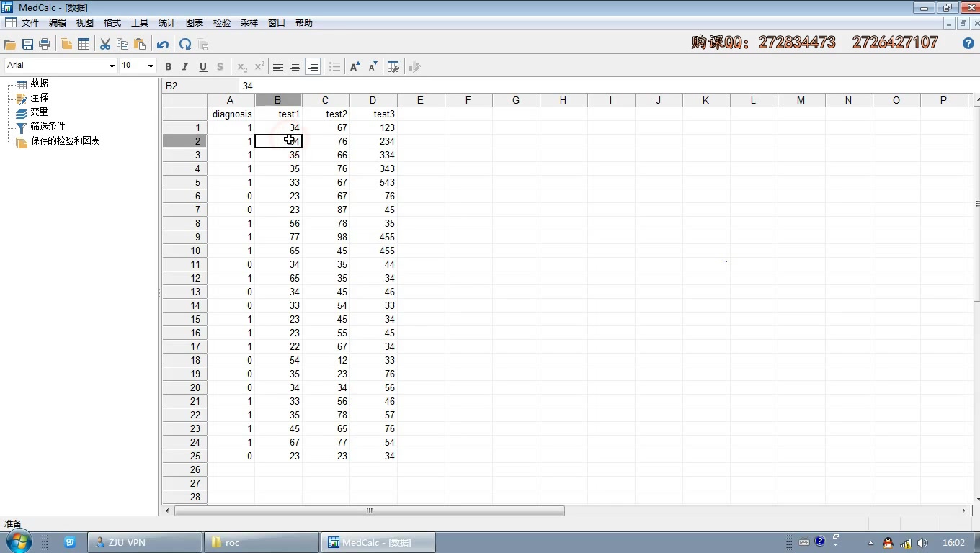Open the 格式 menu
The image size is (980, 553).
tap(112, 23)
